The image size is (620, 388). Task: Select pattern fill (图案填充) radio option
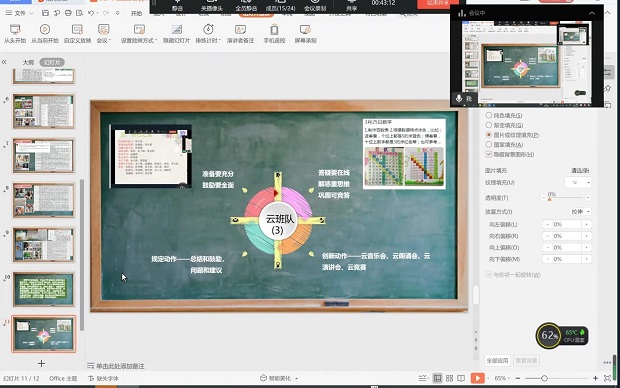pyautogui.click(x=489, y=144)
